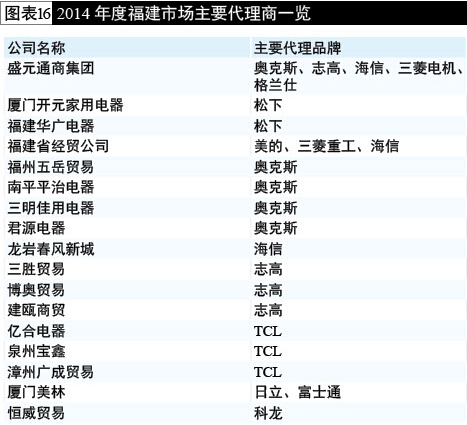The height and width of the screenshot is (425, 467).
Task: Select the 福州五岳贸易 row
Action: tap(235, 167)
